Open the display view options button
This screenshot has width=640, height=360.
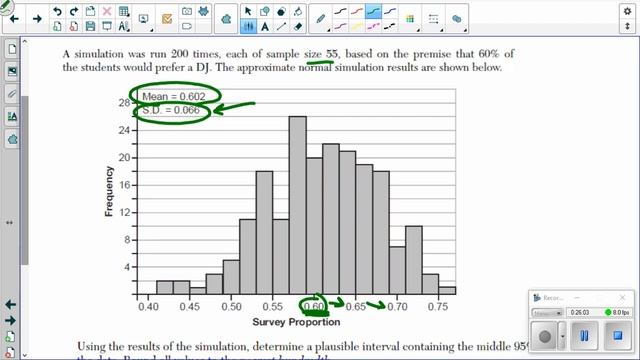click(144, 19)
